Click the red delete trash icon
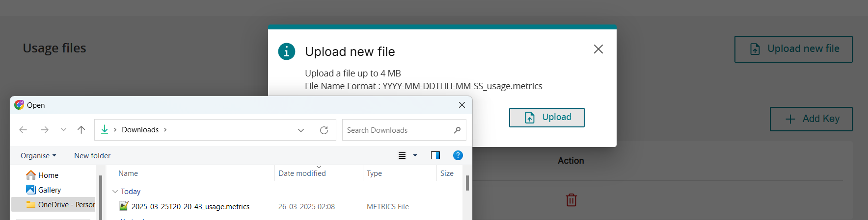 tap(571, 200)
